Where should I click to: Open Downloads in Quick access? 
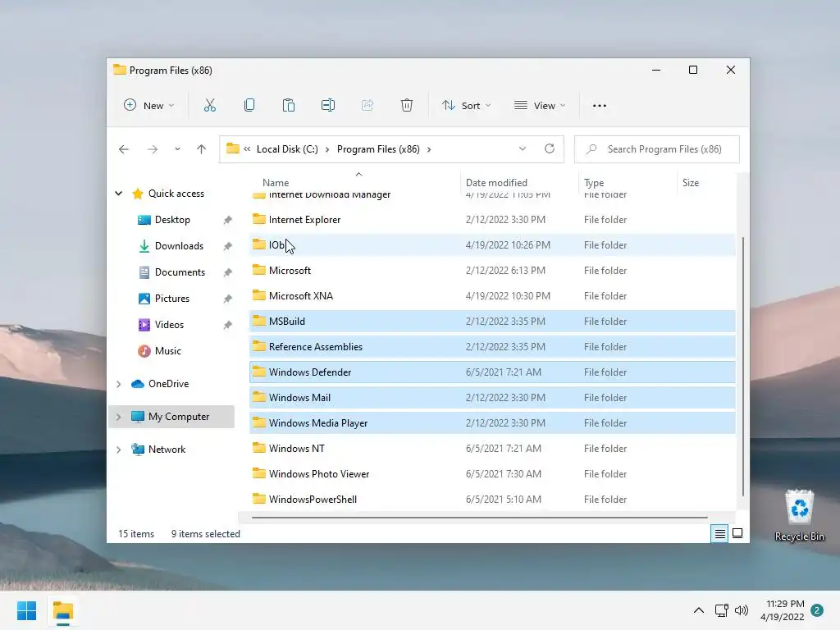point(179,246)
